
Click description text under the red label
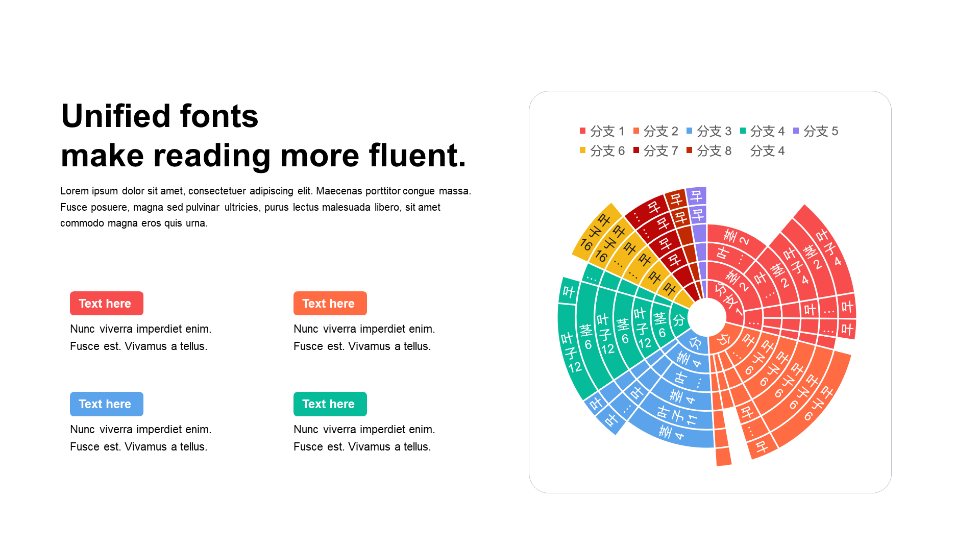(140, 337)
